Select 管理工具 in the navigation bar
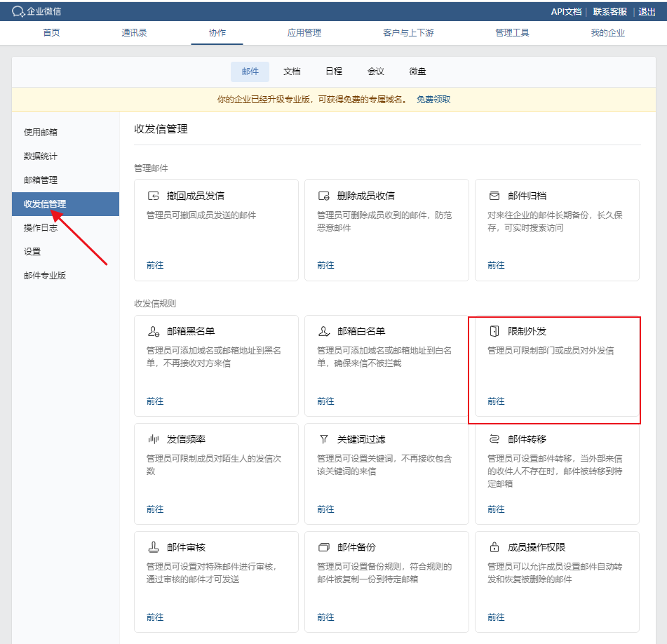This screenshot has width=667, height=644. pos(512,33)
